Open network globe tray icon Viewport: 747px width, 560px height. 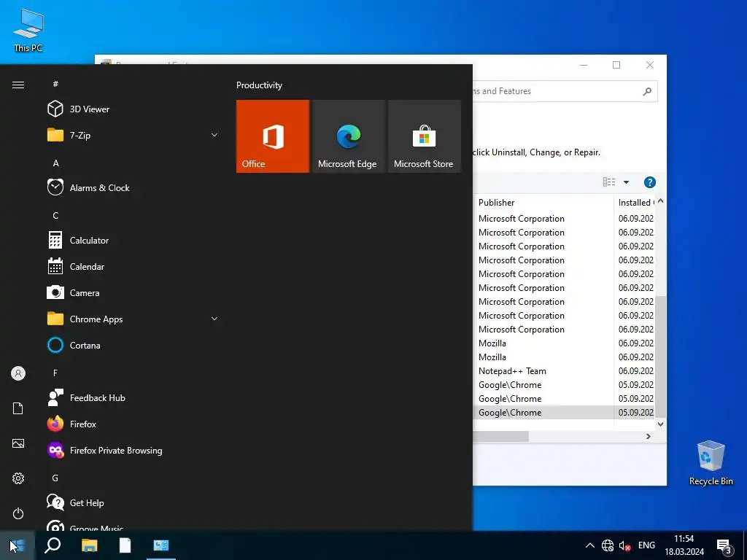pos(608,545)
